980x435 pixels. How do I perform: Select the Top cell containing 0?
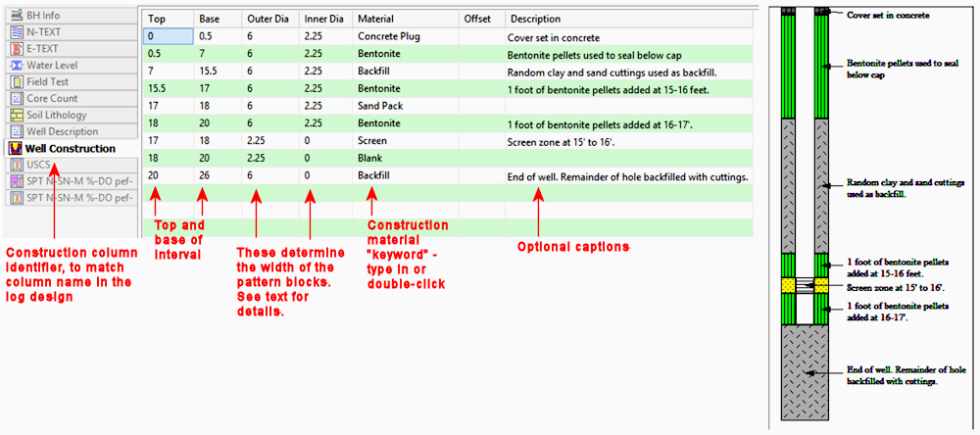tap(168, 36)
